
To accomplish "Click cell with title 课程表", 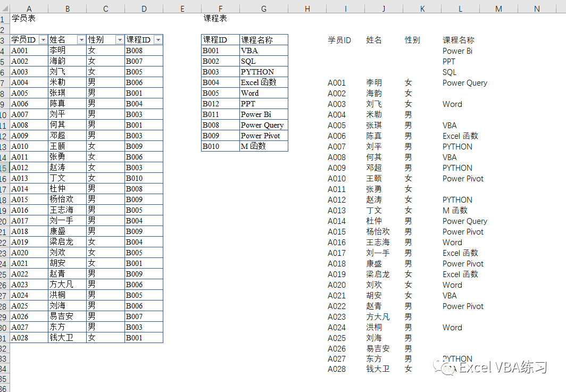I will click(x=215, y=19).
